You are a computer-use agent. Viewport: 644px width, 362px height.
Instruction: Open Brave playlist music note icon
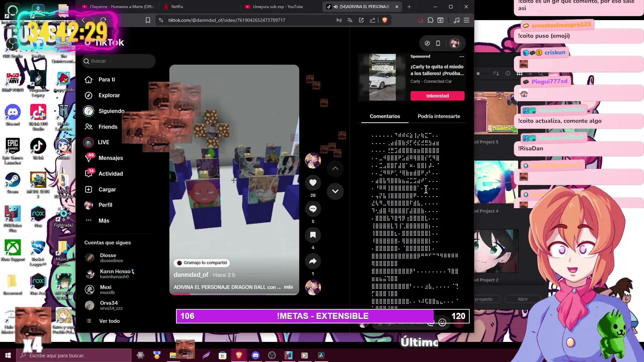[x=456, y=20]
